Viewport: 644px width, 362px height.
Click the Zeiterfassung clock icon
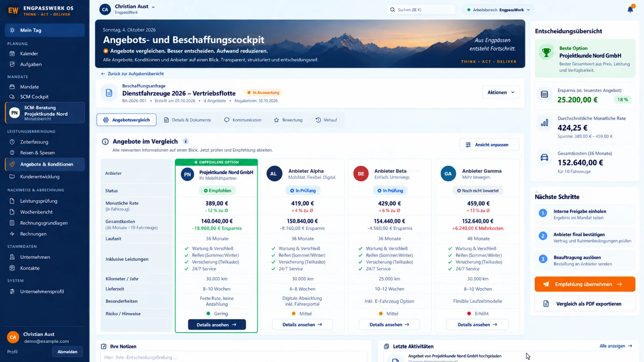[12, 142]
